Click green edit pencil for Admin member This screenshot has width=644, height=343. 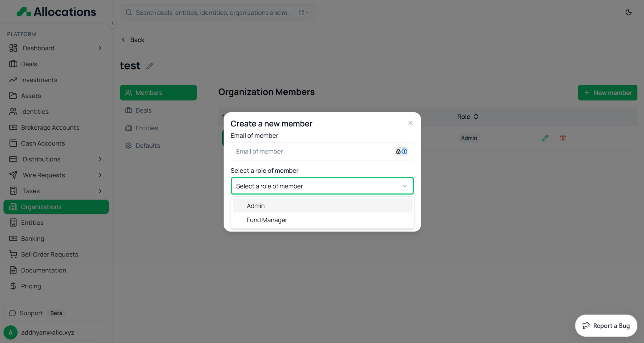point(545,138)
